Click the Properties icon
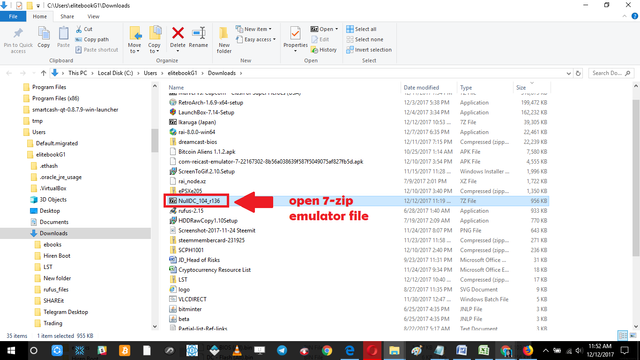Viewport: 640px width, 360px height. click(295, 33)
